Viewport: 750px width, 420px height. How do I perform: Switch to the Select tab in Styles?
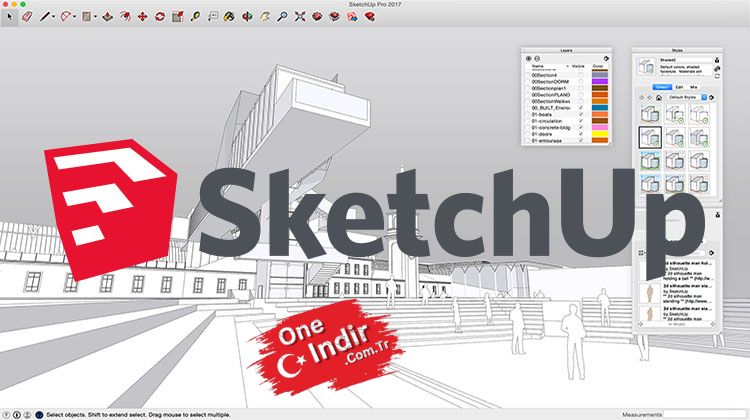(662, 87)
